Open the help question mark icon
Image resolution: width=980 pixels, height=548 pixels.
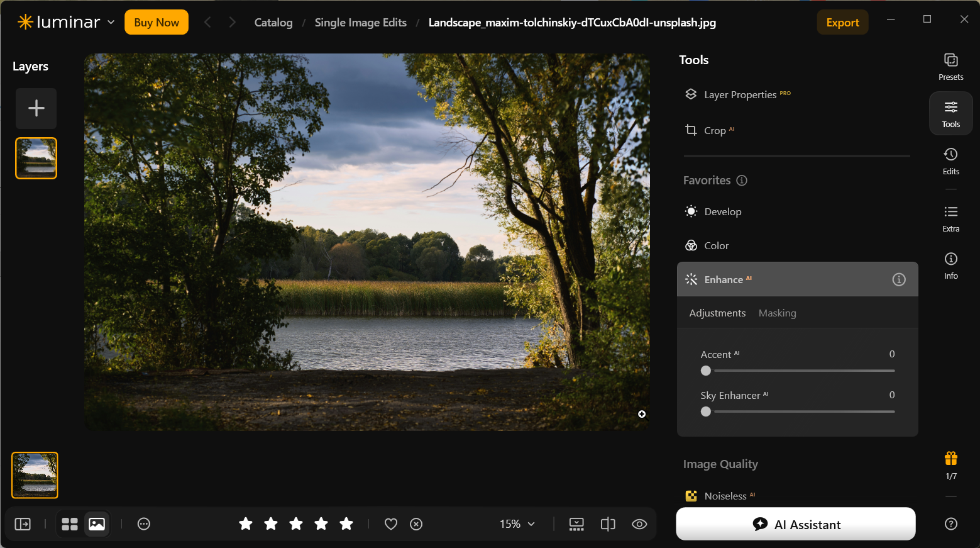pos(951,523)
